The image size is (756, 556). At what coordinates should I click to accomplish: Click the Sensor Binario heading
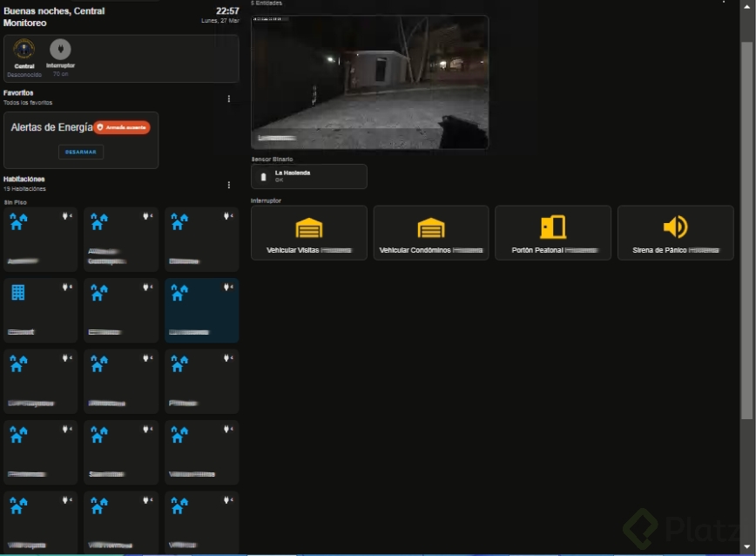tap(272, 159)
